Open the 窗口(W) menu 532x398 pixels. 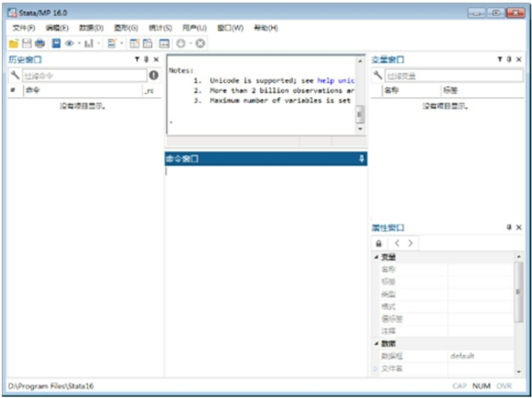point(230,28)
